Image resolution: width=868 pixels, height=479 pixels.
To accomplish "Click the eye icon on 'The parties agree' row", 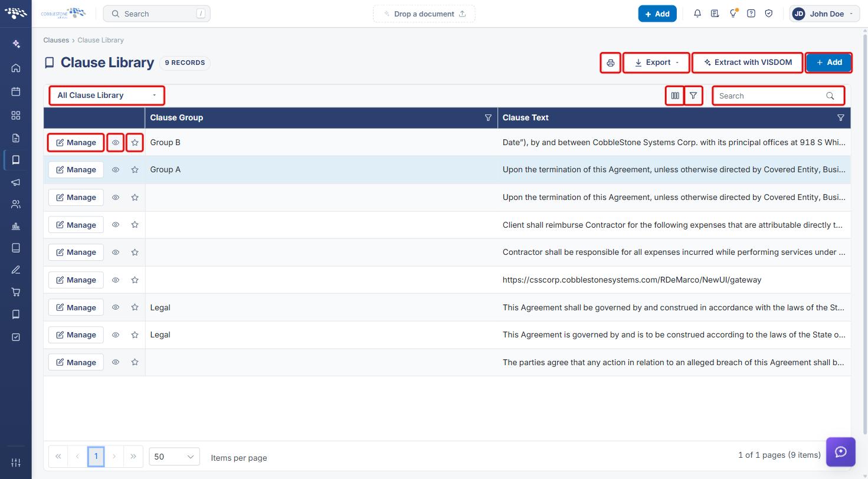I will click(116, 362).
